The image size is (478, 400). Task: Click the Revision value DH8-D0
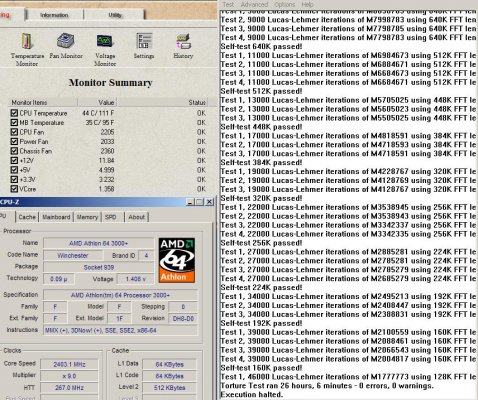(183, 318)
